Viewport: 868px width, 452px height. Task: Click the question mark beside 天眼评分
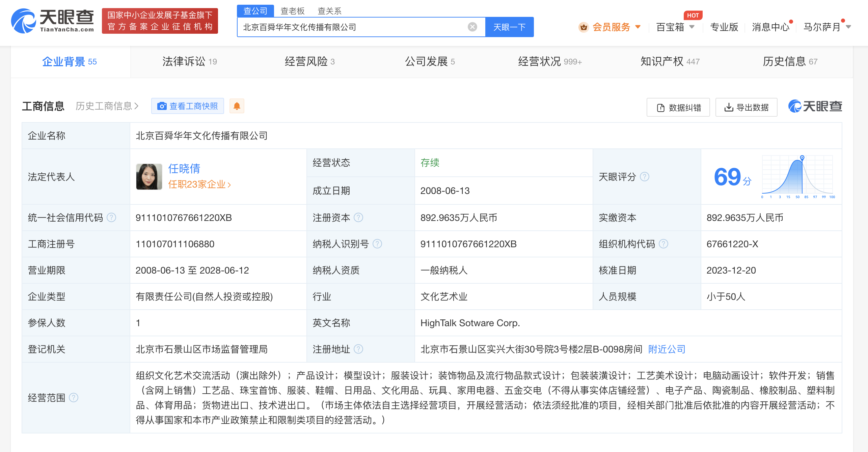pos(645,177)
